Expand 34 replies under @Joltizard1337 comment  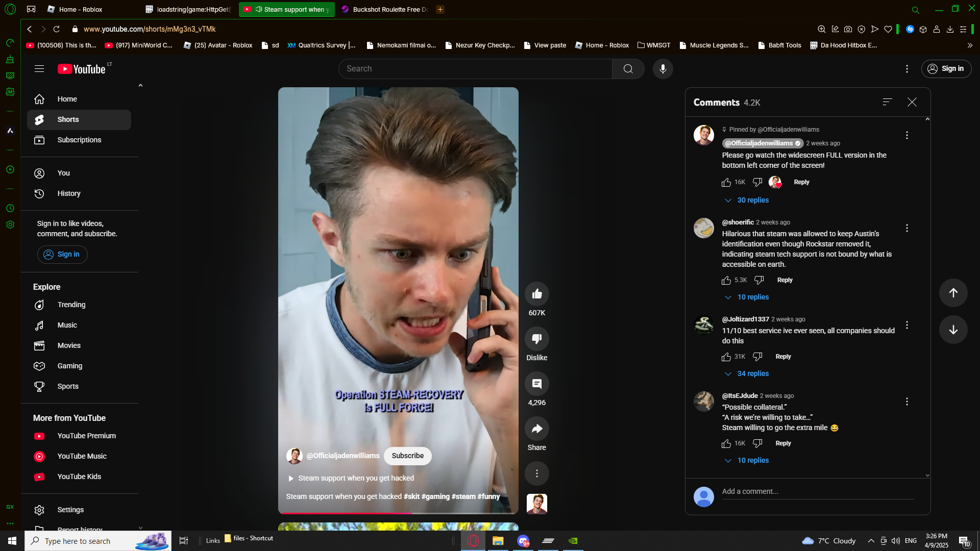point(747,373)
